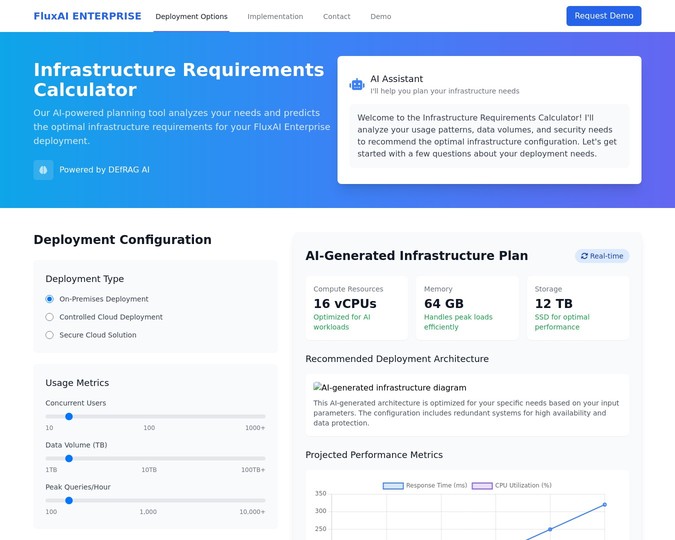Click 'Handles peak loads efficiently' text
This screenshot has width=675, height=540.
[x=458, y=322]
